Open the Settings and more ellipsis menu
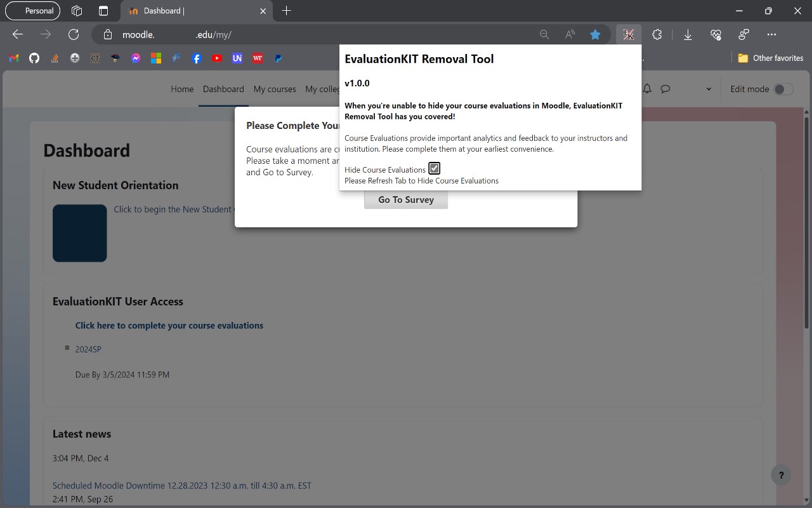 (771, 35)
